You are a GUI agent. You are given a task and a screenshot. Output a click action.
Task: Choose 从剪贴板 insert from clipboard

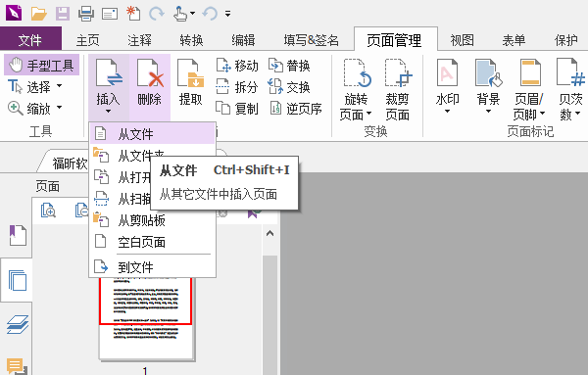[x=153, y=220]
